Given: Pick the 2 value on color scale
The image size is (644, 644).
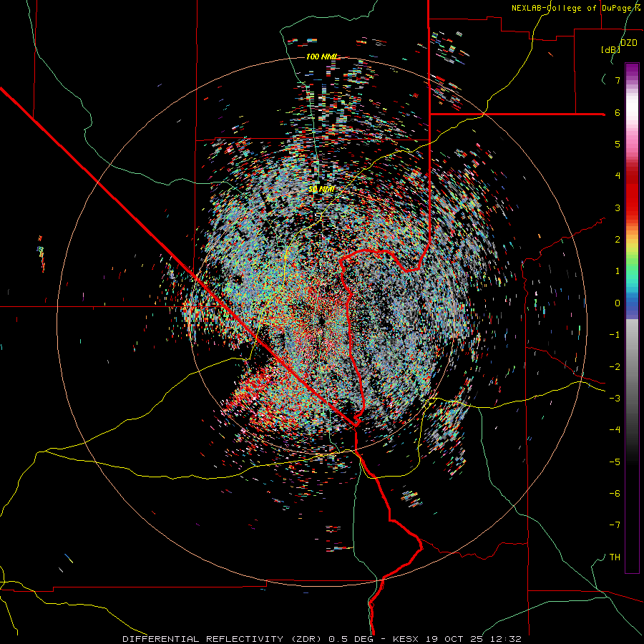Looking at the screenshot, I should click(618, 240).
